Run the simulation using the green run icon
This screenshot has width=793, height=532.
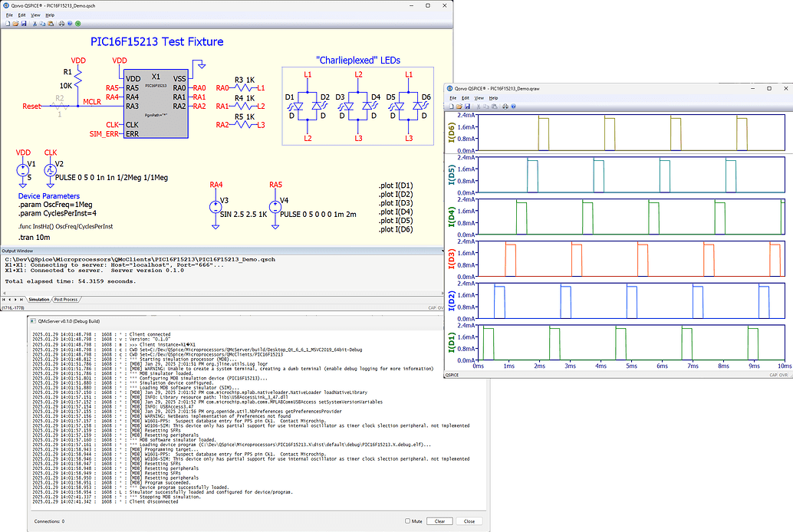click(x=77, y=24)
